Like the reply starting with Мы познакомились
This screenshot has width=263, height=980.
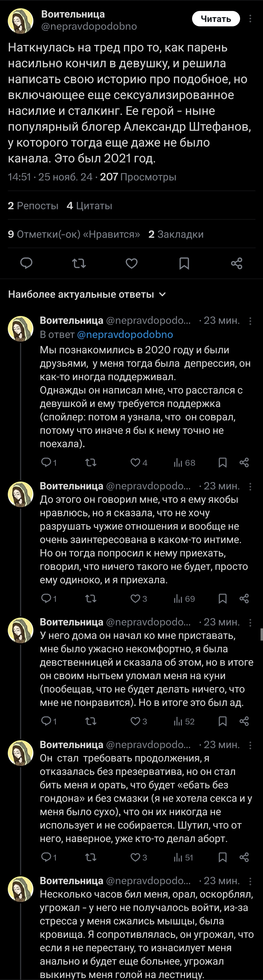coord(136,463)
